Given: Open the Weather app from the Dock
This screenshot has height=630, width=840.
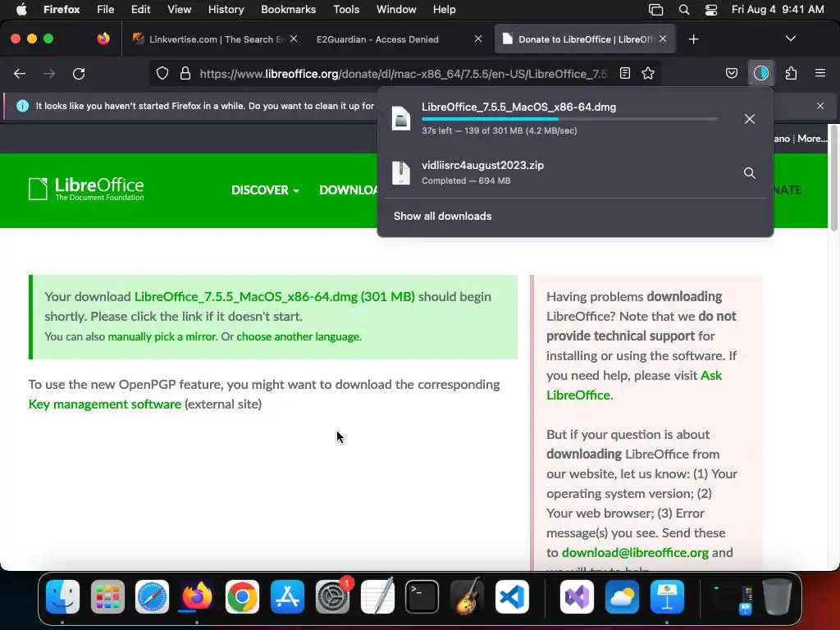Looking at the screenshot, I should click(x=622, y=596).
